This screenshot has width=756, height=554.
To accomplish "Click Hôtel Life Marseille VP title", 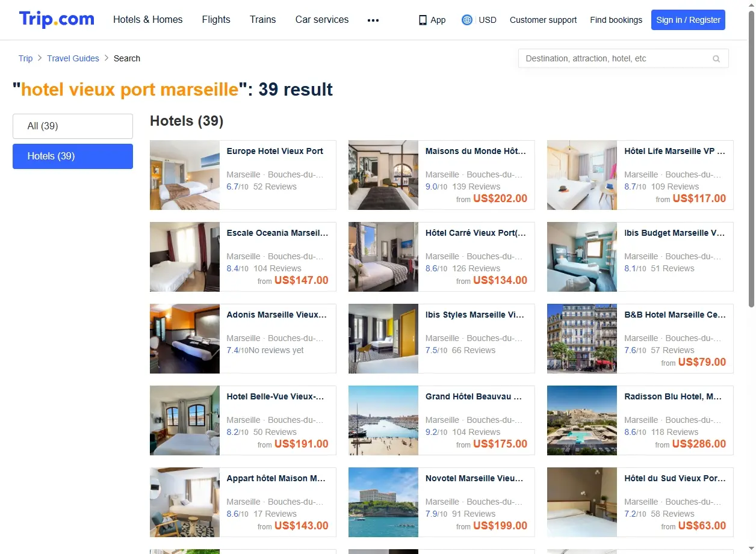I will click(675, 152).
